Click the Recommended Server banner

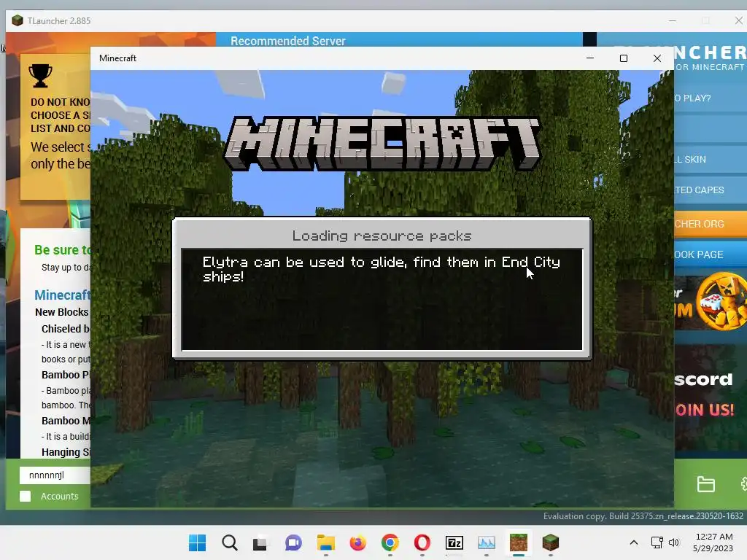[x=399, y=41]
